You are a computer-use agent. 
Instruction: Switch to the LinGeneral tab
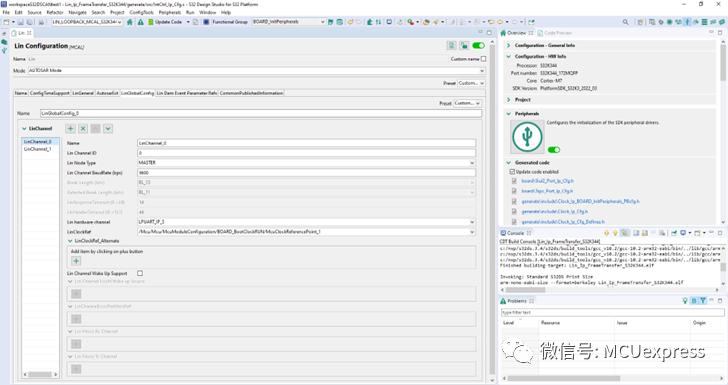click(83, 93)
